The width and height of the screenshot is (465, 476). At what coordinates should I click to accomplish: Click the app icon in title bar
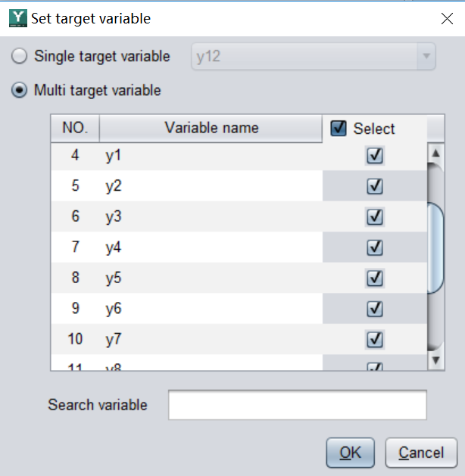tap(17, 17)
